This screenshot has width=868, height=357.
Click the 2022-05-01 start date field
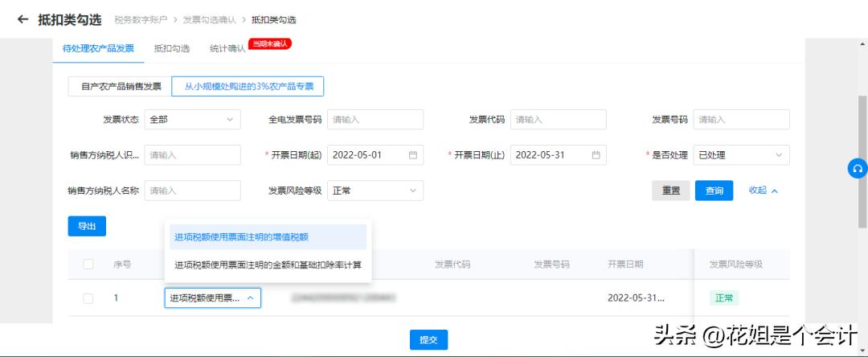[x=375, y=155]
